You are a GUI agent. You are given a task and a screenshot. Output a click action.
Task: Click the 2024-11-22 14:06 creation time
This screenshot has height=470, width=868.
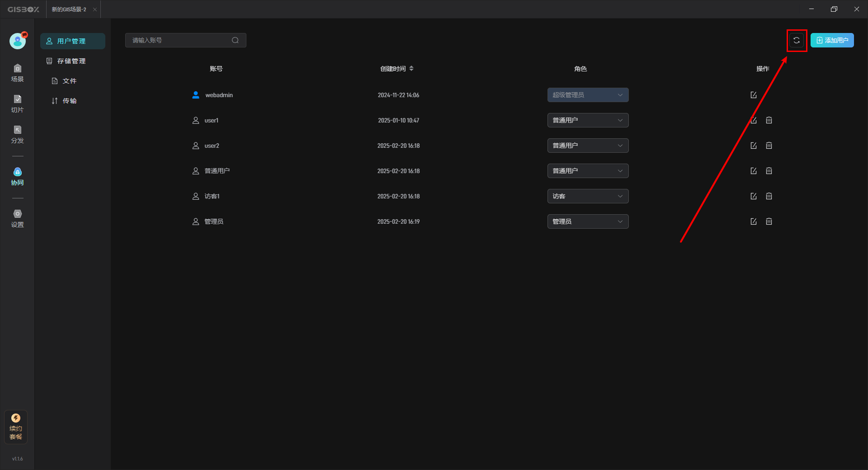click(398, 95)
